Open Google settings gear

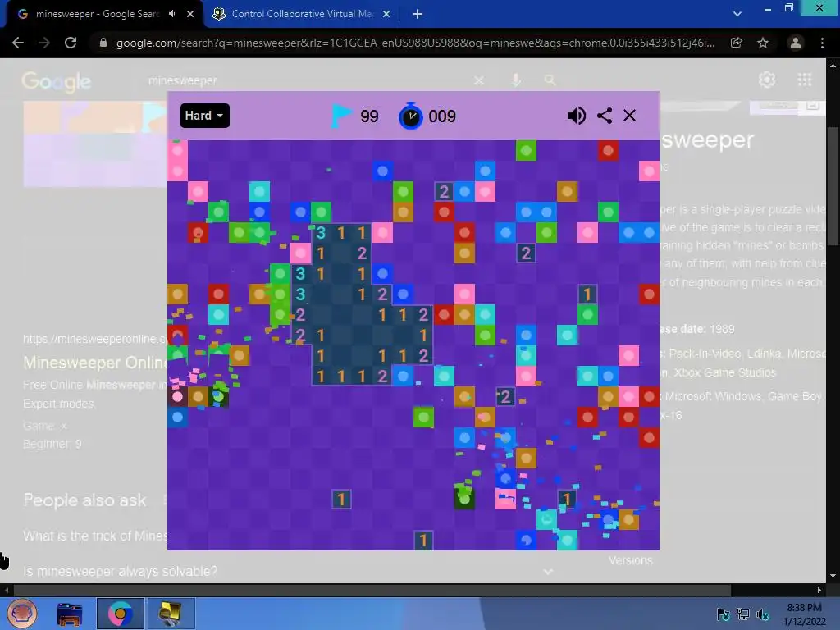pyautogui.click(x=767, y=80)
